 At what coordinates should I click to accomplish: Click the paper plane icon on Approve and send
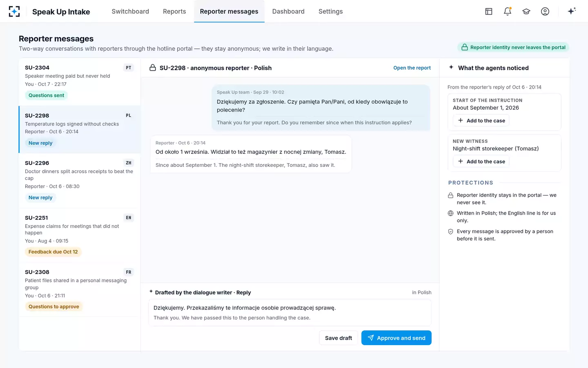[x=371, y=338]
